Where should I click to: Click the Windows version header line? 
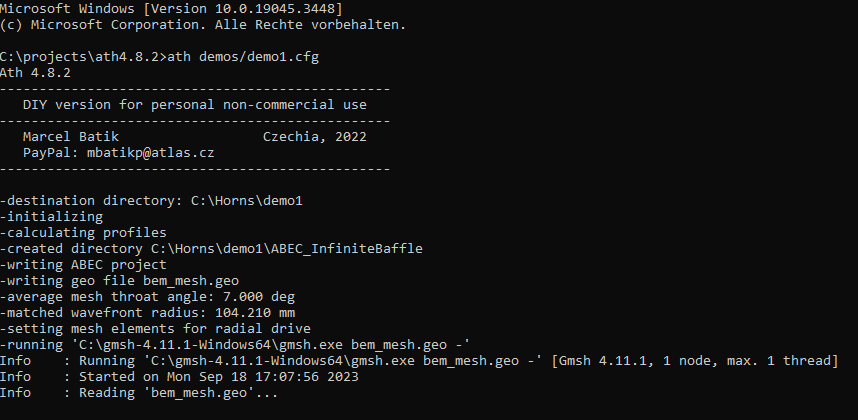pyautogui.click(x=171, y=9)
